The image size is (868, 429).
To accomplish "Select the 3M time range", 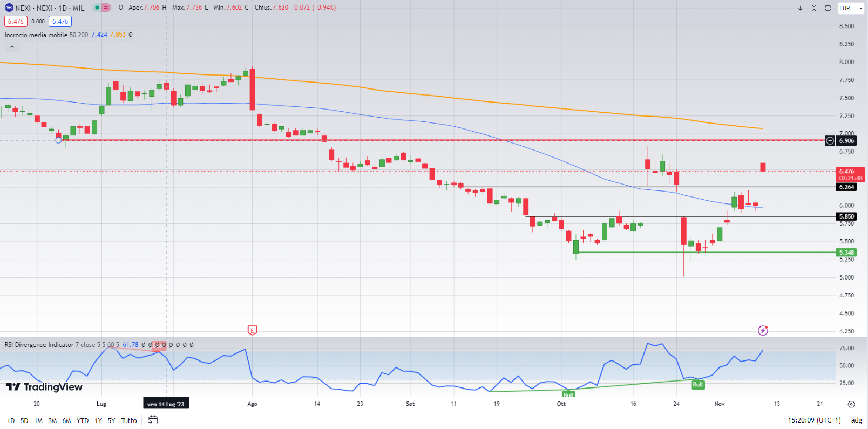I will pyautogui.click(x=52, y=420).
